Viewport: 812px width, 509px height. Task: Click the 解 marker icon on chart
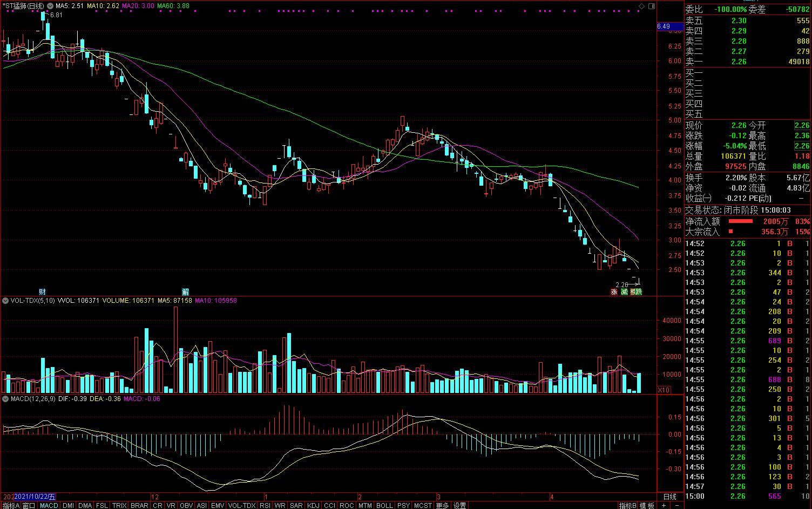point(185,292)
